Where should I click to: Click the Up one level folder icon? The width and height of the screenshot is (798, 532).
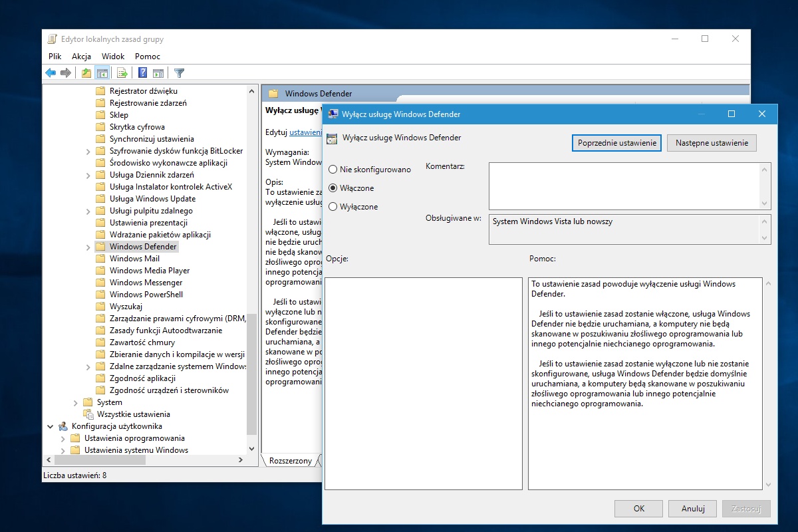click(86, 73)
